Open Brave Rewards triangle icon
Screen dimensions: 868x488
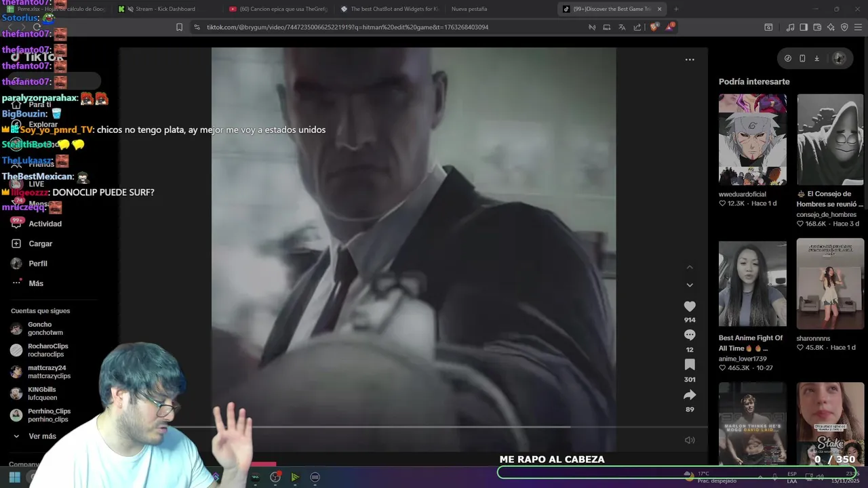[670, 27]
